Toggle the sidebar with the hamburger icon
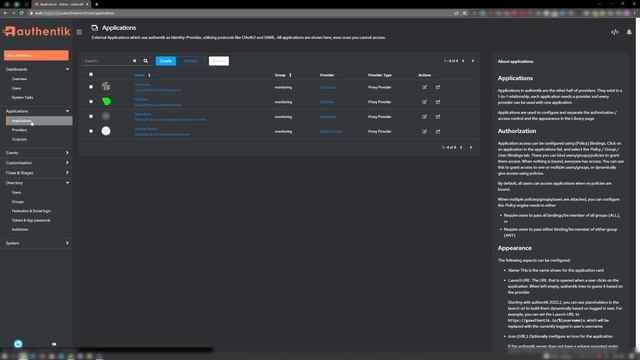Screen dimensions: 640x360 point(79,32)
